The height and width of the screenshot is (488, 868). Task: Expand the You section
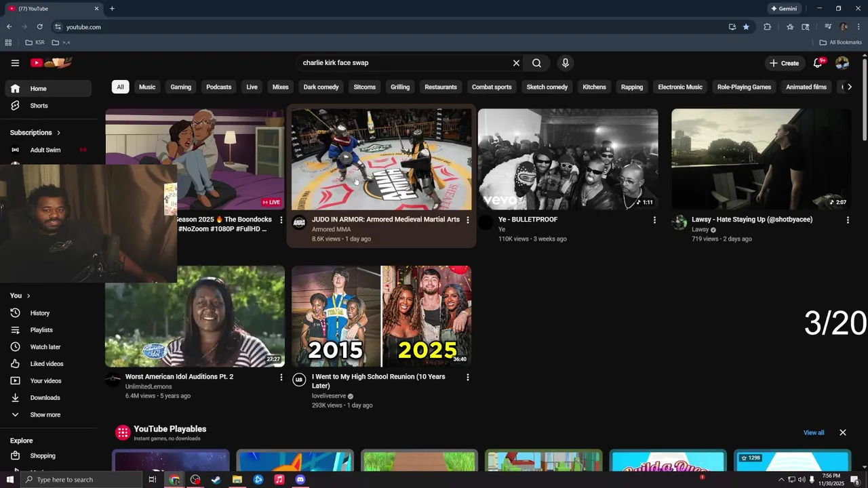[20, 296]
